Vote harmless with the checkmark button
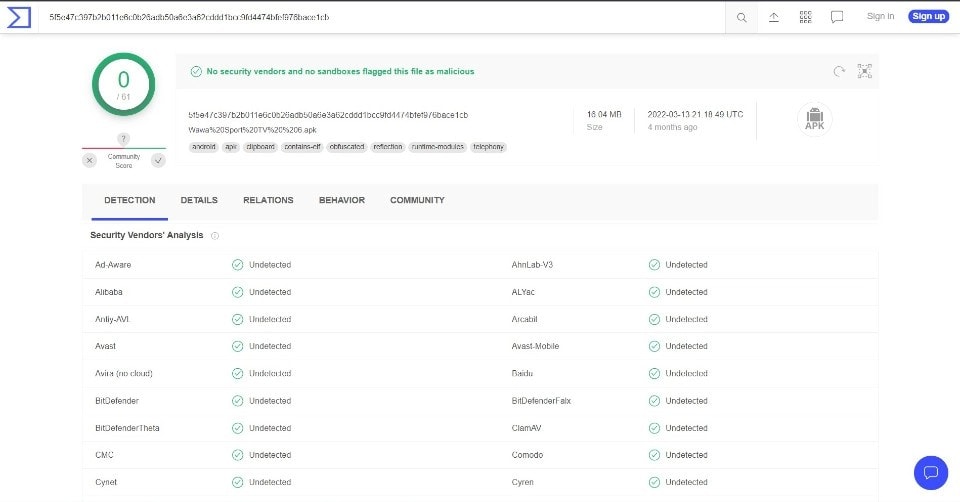960x502 pixels. coord(159,160)
